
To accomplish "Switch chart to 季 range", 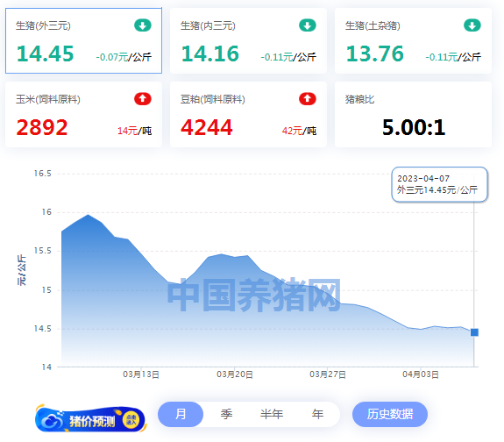I will tap(226, 414).
